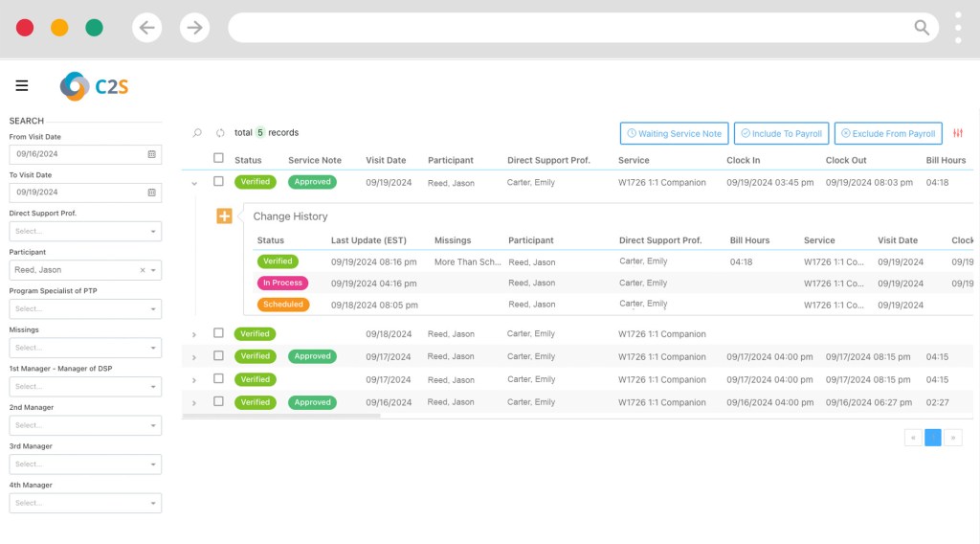Click the orange plus icon beside Change History
980x544 pixels.
click(224, 216)
